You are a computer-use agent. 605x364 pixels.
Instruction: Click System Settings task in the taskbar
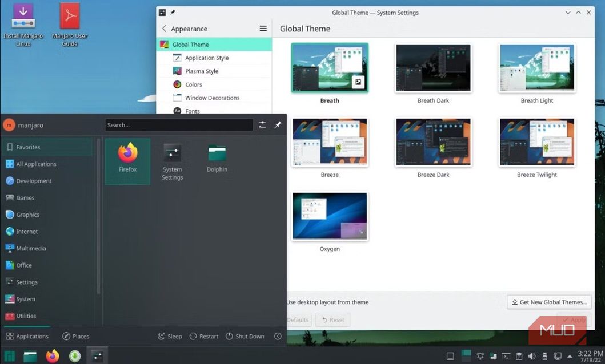[97, 355]
